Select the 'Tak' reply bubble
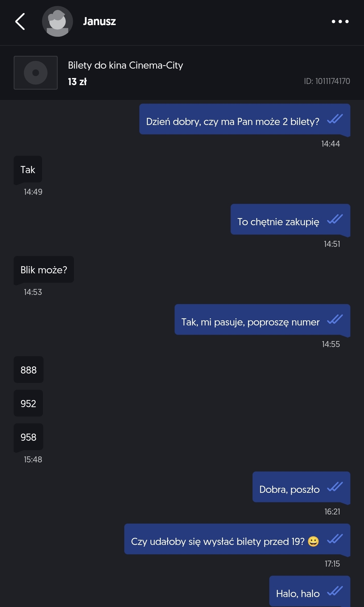 (28, 170)
